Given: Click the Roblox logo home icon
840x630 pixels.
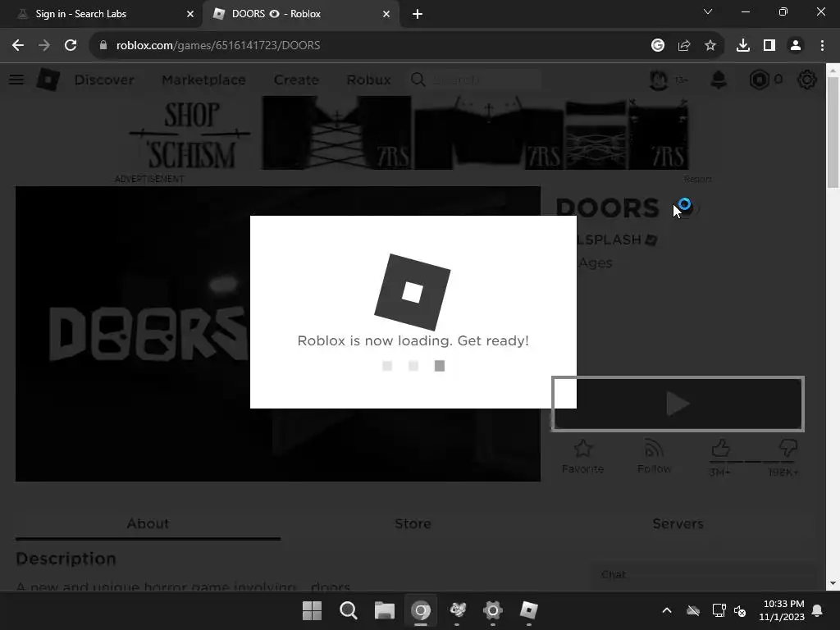Looking at the screenshot, I should tap(48, 80).
